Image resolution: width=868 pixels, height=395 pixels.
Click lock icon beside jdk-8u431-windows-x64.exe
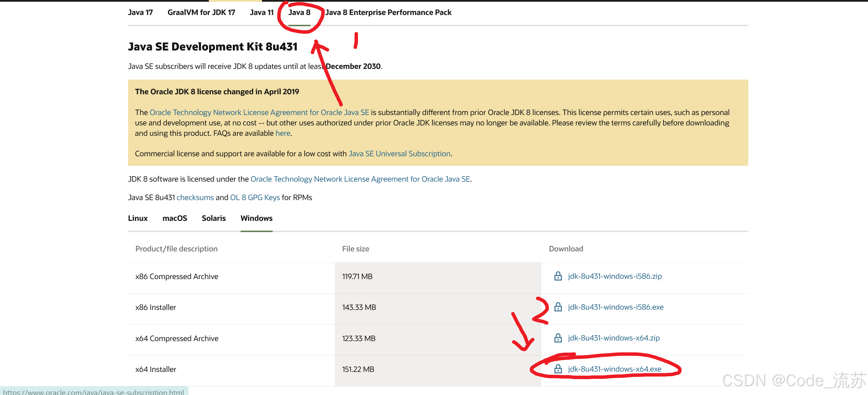coord(558,369)
